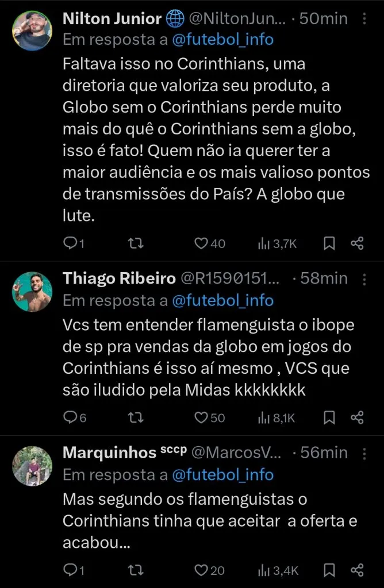Viewport: 384px width, 588px height.
Task: Open @futebol_info link in Marquinhos' reply
Action: pos(222,474)
